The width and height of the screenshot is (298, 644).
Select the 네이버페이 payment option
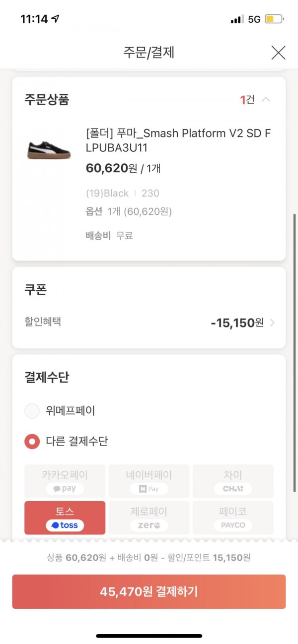click(149, 481)
